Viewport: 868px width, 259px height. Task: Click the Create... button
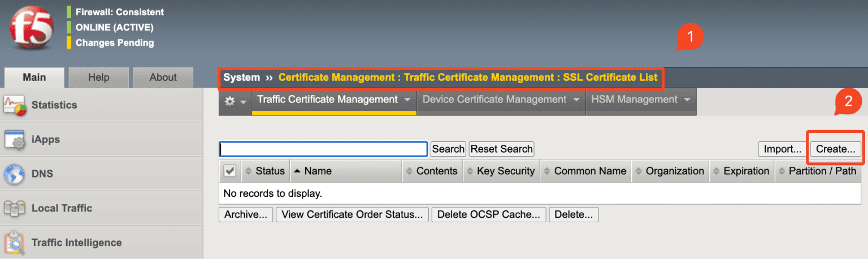[x=836, y=149]
